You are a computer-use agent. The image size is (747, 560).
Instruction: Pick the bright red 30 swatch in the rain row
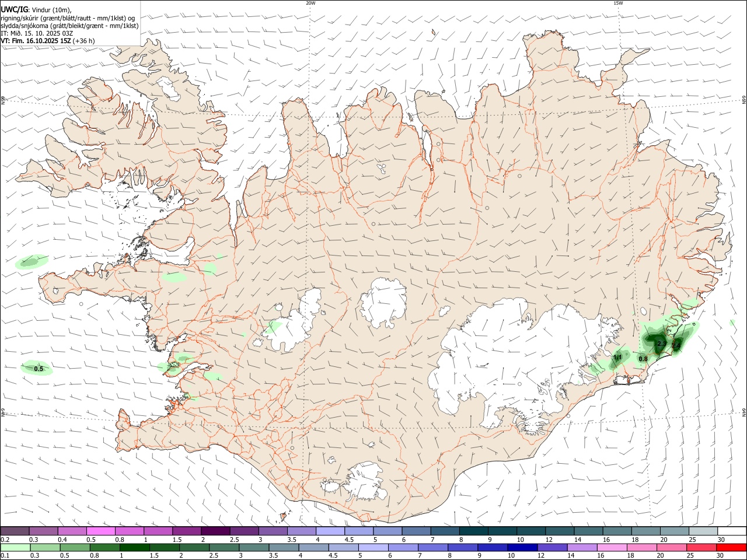[x=731, y=548]
